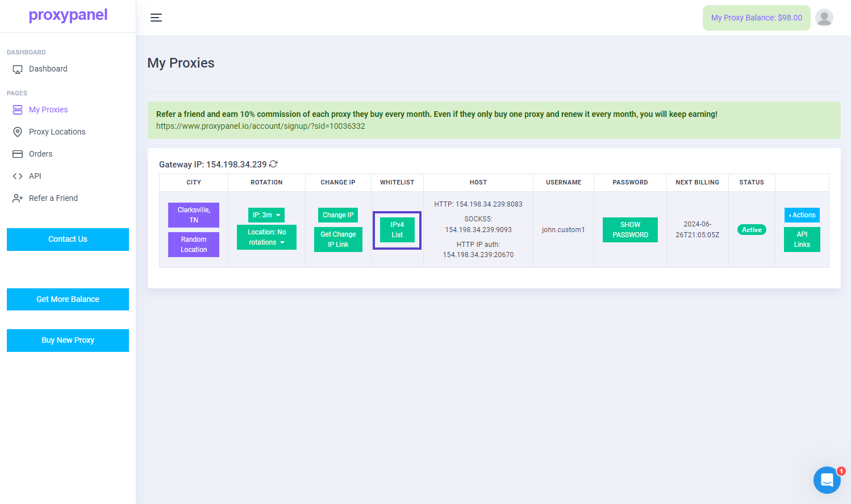
Task: Reveal password with Show Password button
Action: point(630,229)
